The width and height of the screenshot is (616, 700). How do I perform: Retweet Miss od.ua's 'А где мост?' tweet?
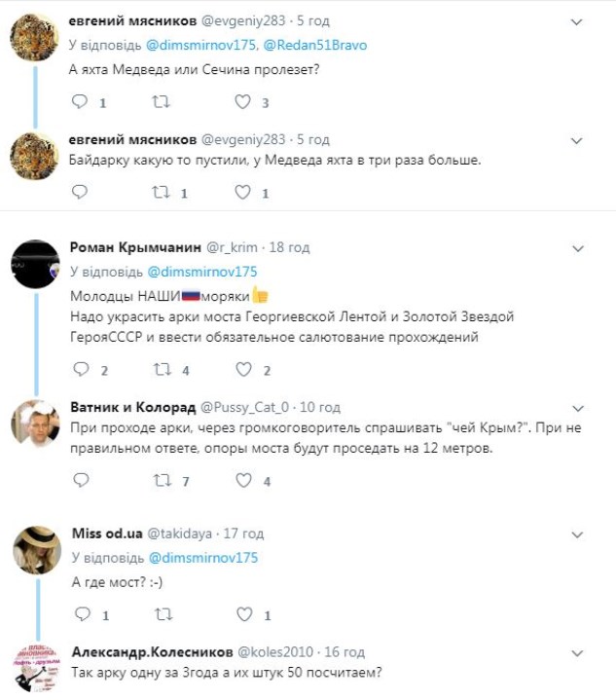point(163,614)
